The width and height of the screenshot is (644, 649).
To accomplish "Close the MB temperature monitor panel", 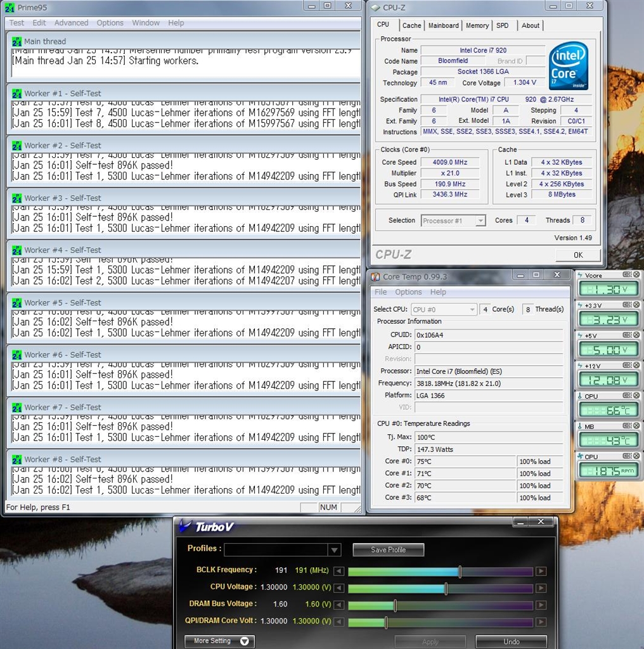I will [636, 425].
